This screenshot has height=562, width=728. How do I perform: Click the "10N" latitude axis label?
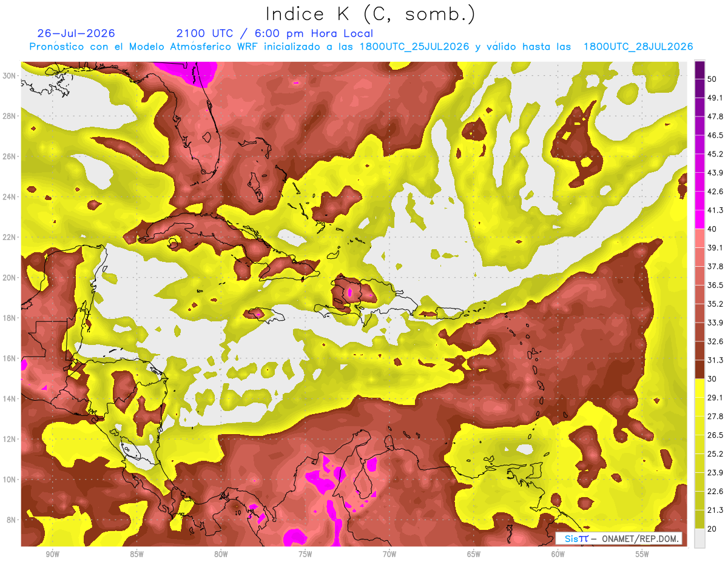point(9,480)
